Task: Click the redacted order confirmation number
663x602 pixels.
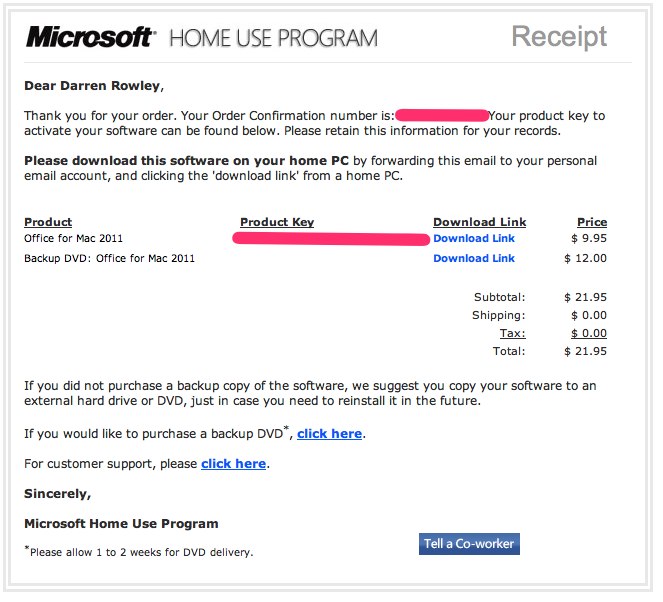Action: coord(442,115)
